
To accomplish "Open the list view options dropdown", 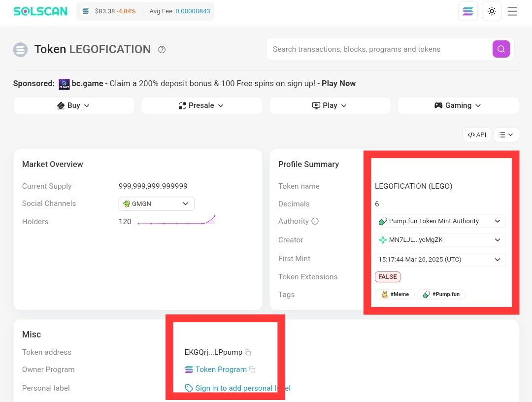I will coord(506,134).
